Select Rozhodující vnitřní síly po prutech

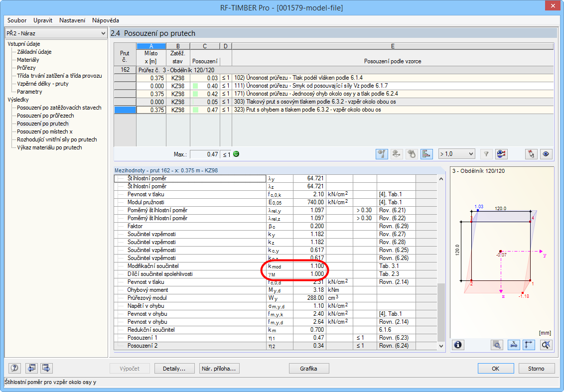57,139
